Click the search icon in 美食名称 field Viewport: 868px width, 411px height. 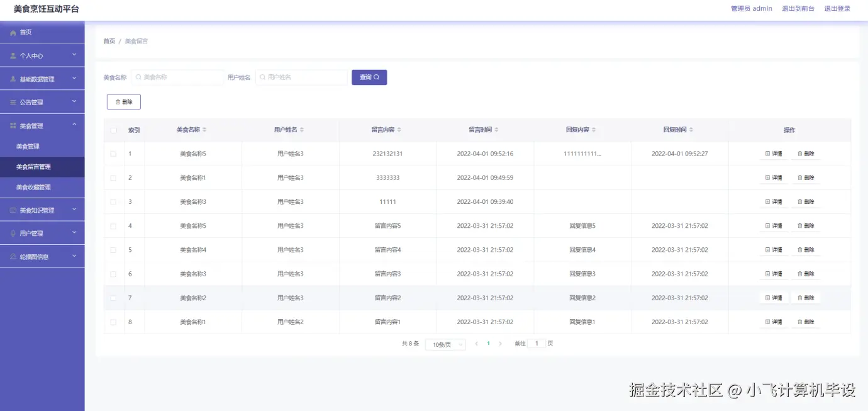pyautogui.click(x=138, y=77)
